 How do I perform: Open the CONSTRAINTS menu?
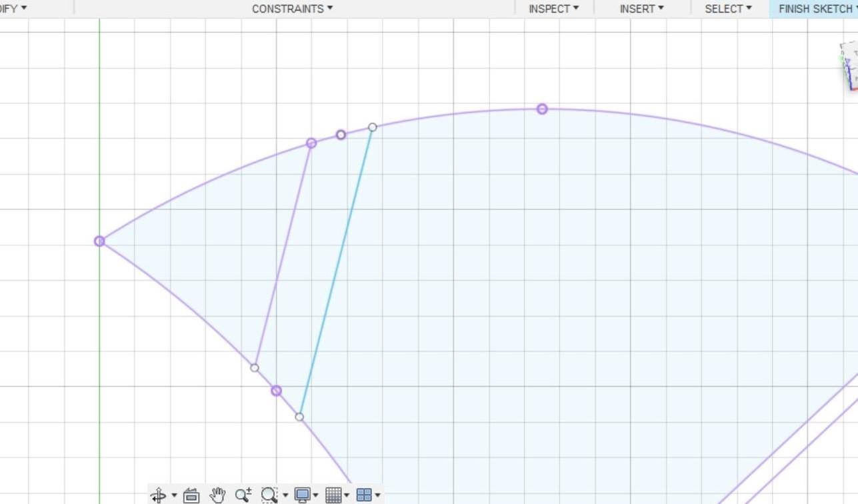292,9
